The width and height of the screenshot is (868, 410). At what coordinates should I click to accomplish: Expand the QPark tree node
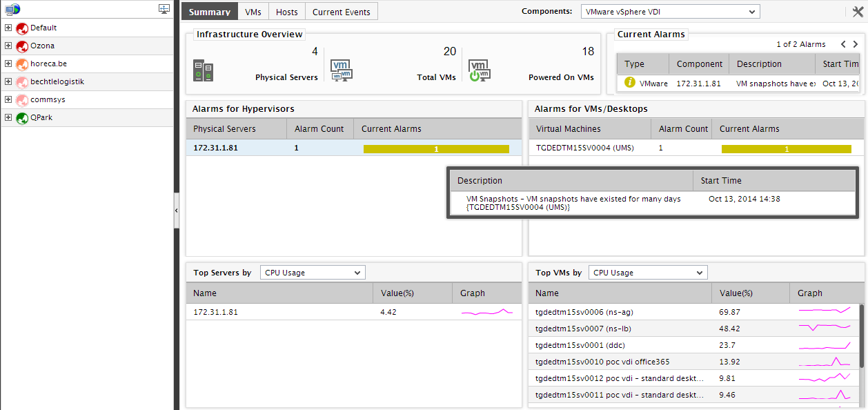tap(8, 117)
